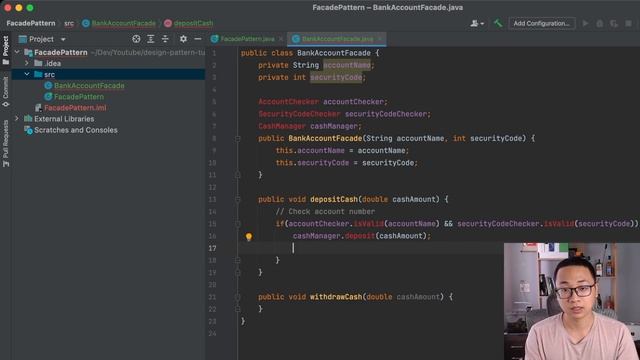Click Add Configuration button
This screenshot has height=360, width=640.
pos(541,23)
